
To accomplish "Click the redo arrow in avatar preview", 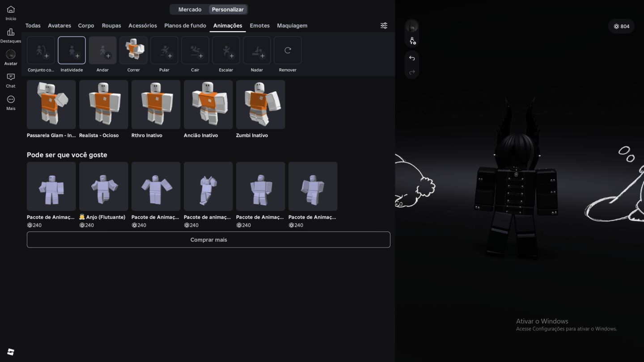I will pos(412,72).
